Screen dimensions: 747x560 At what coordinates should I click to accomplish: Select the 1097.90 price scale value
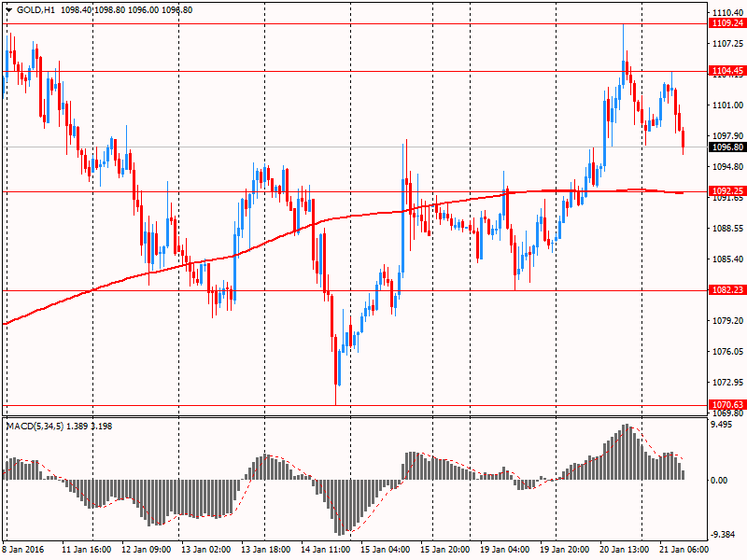click(x=727, y=135)
